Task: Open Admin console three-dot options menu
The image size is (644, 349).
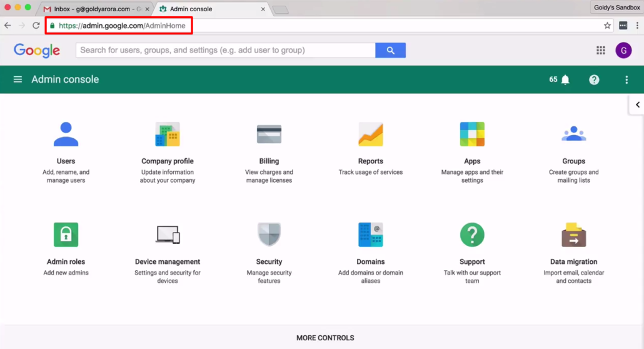Action: (626, 80)
